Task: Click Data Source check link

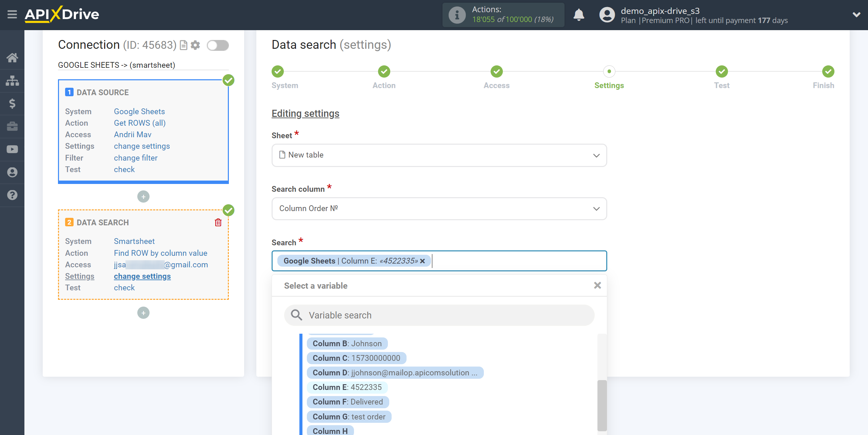Action: [x=124, y=169]
